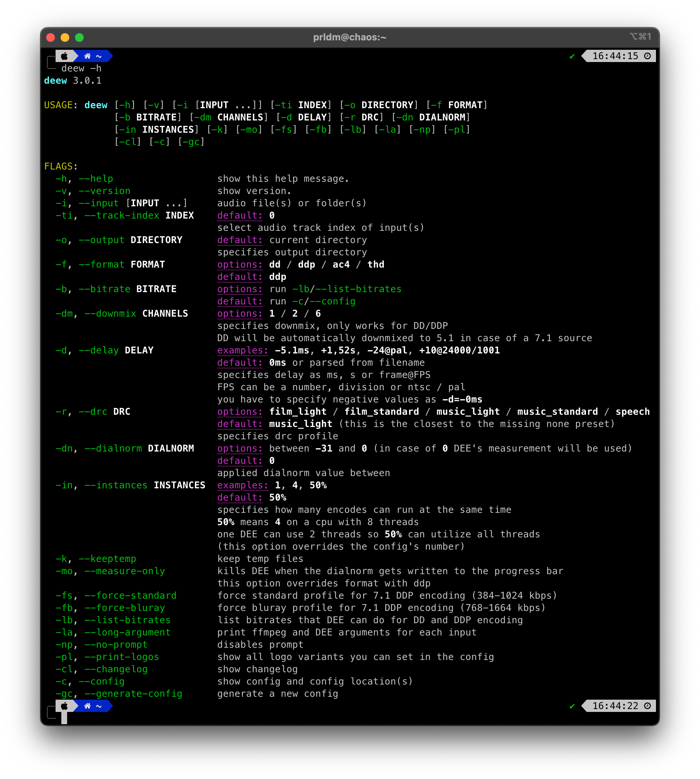Click the 'examples:' label on delay row
Image resolution: width=700 pixels, height=779 pixels.
[x=242, y=350]
